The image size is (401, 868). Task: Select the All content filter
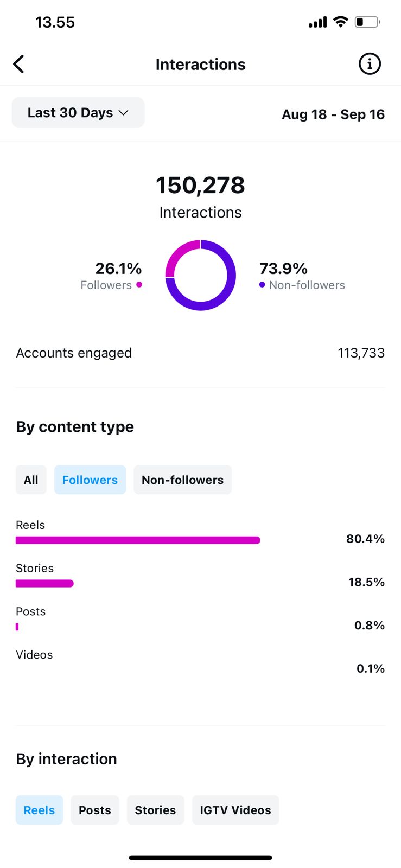[31, 480]
